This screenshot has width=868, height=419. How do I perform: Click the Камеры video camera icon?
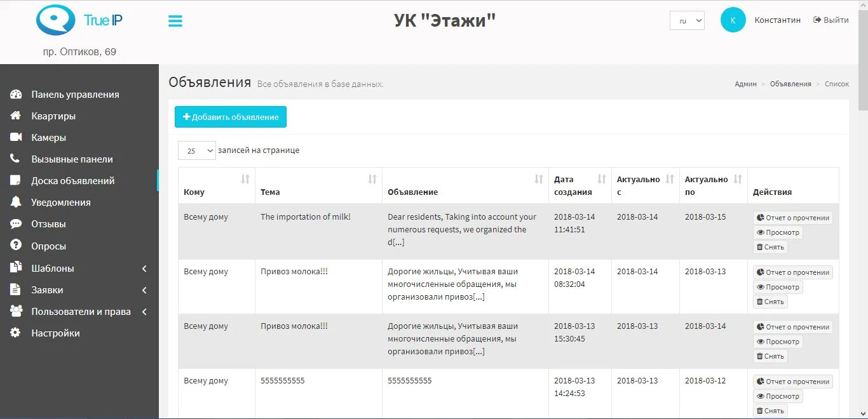(16, 137)
